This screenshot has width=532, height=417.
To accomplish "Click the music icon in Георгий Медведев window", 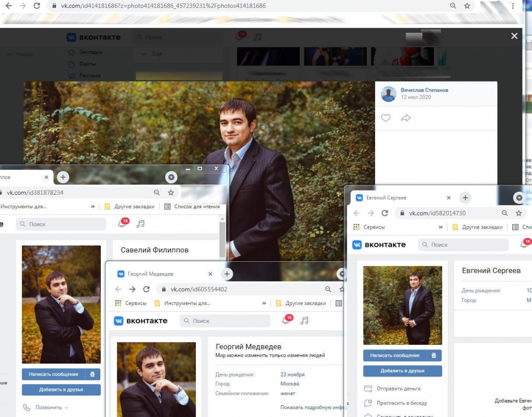I will (x=304, y=320).
